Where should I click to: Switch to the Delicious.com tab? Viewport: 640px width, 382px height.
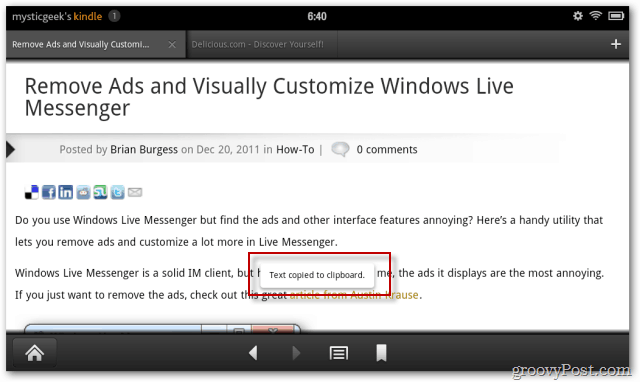point(258,44)
